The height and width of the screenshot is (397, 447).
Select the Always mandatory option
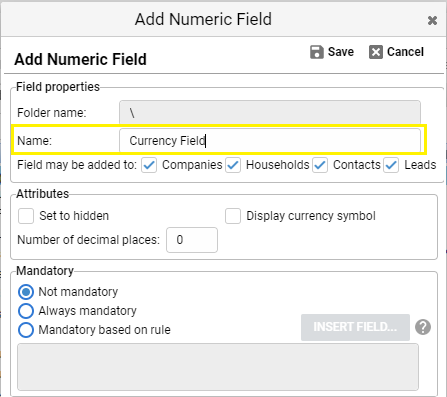point(26,311)
